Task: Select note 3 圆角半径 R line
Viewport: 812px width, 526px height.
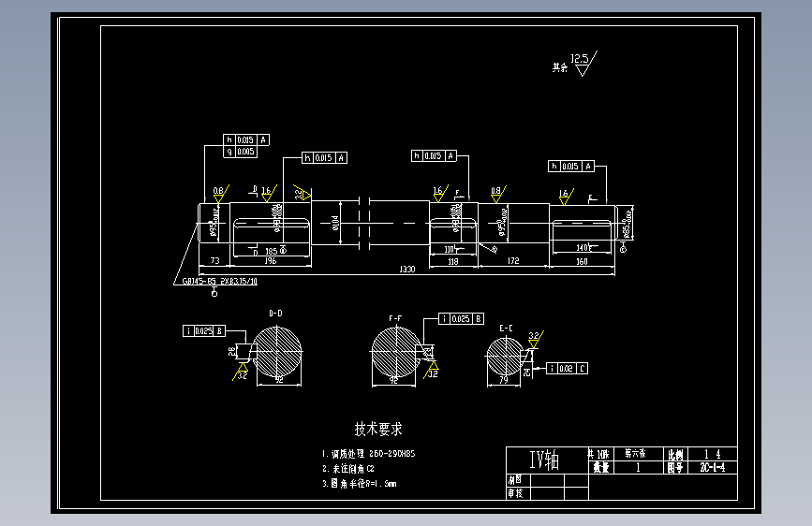Action: coord(360,484)
